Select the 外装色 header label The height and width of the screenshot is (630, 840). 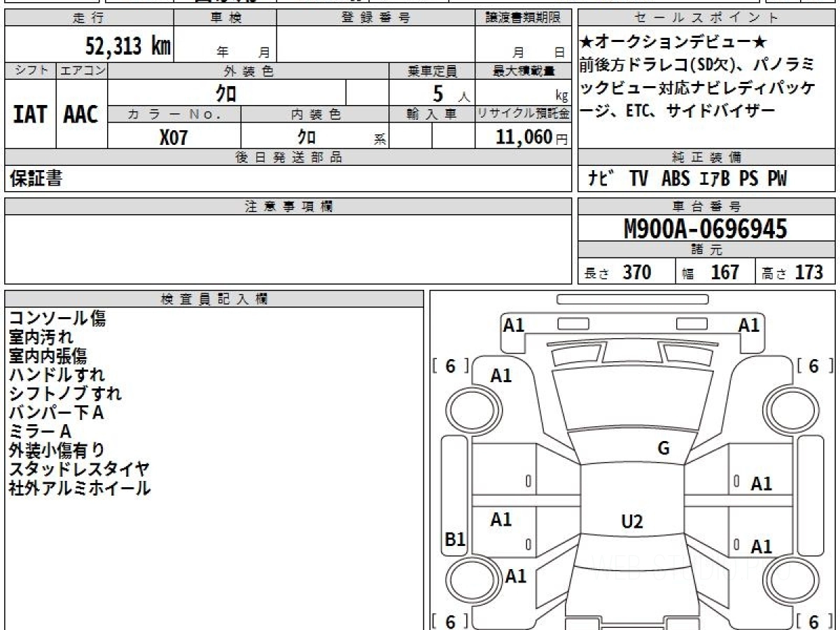click(x=248, y=71)
